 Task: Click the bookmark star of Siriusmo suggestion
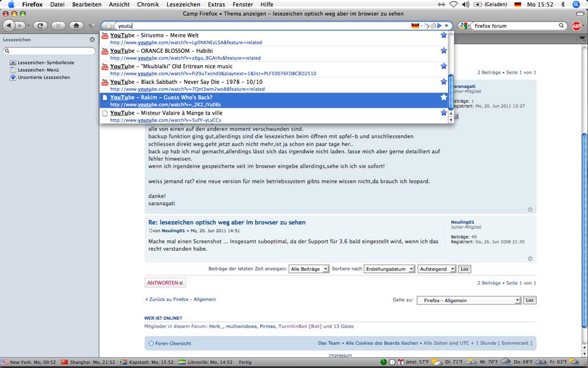click(443, 35)
